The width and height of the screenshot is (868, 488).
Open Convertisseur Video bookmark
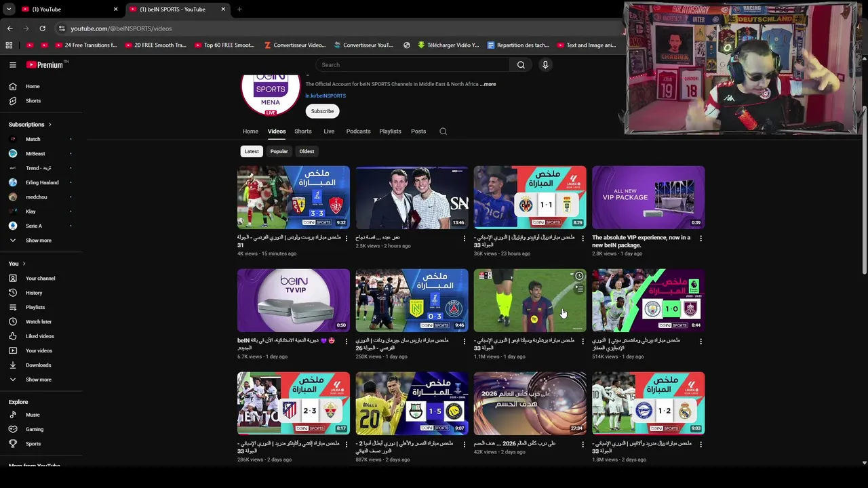(295, 45)
